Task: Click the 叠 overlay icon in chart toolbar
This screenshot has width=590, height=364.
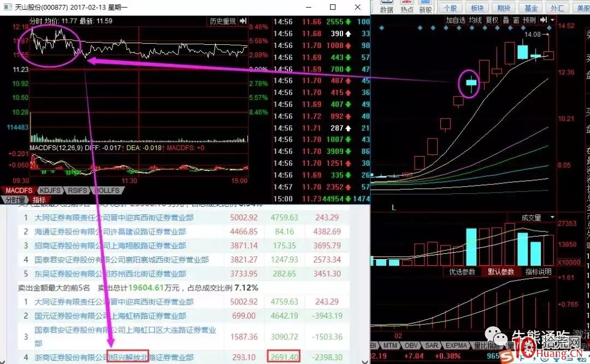Action: pyautogui.click(x=506, y=20)
